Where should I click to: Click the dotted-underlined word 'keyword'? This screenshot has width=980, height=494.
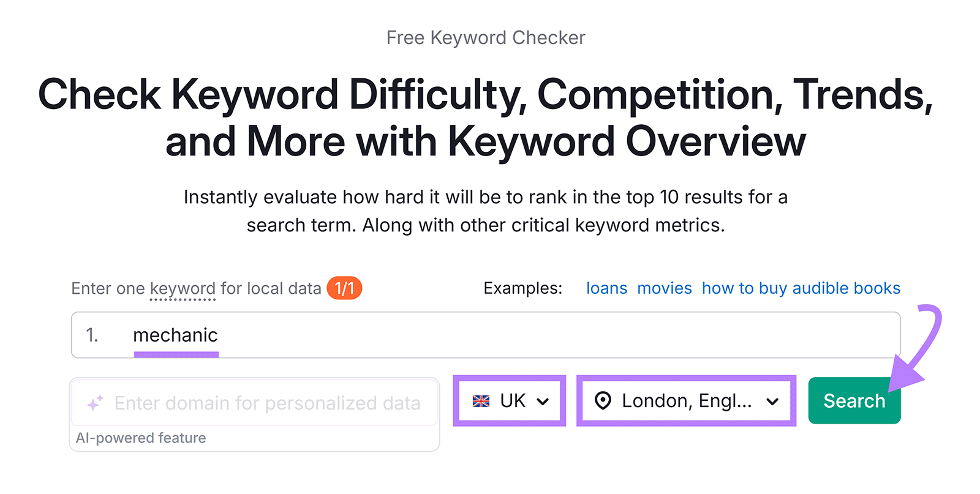click(x=183, y=288)
